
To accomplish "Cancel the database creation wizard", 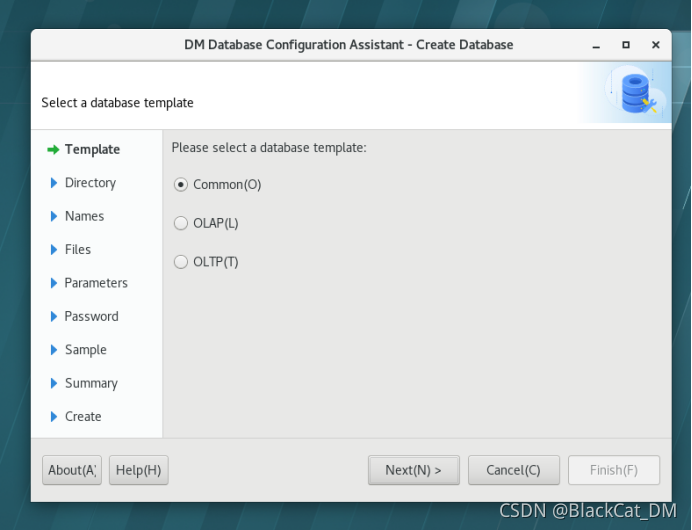I will tap(514, 470).
